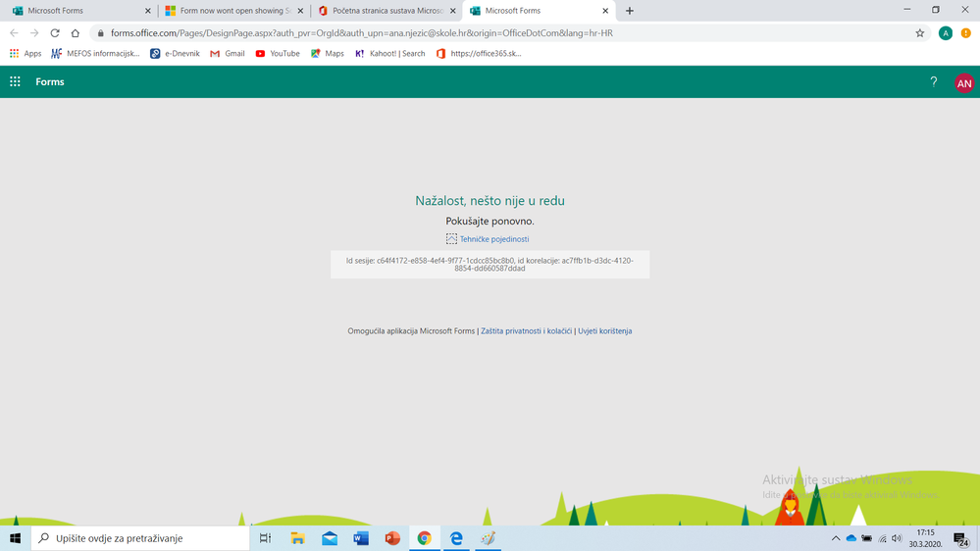Open Maps bookmark

328,54
